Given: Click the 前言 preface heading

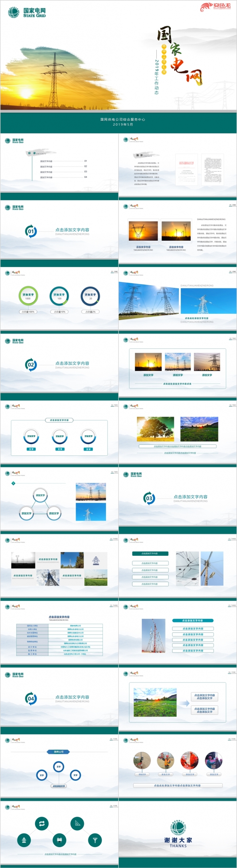Looking at the screenshot, I should point(139,155).
